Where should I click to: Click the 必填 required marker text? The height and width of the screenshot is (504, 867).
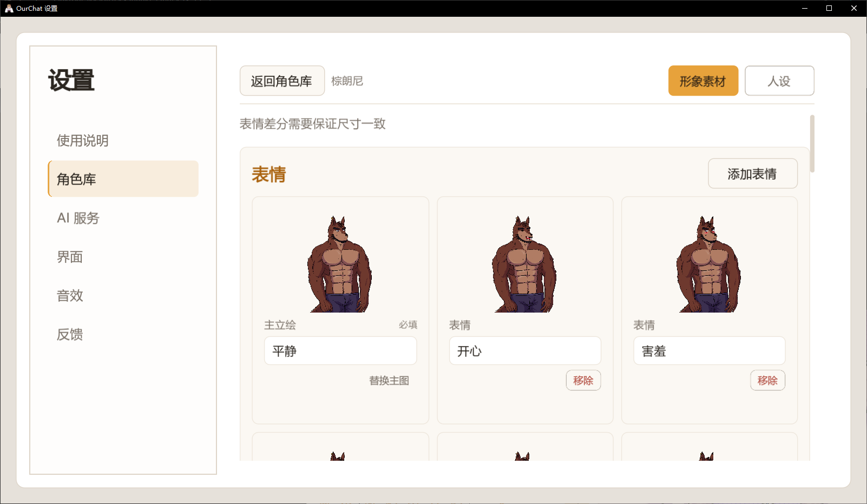coord(408,324)
